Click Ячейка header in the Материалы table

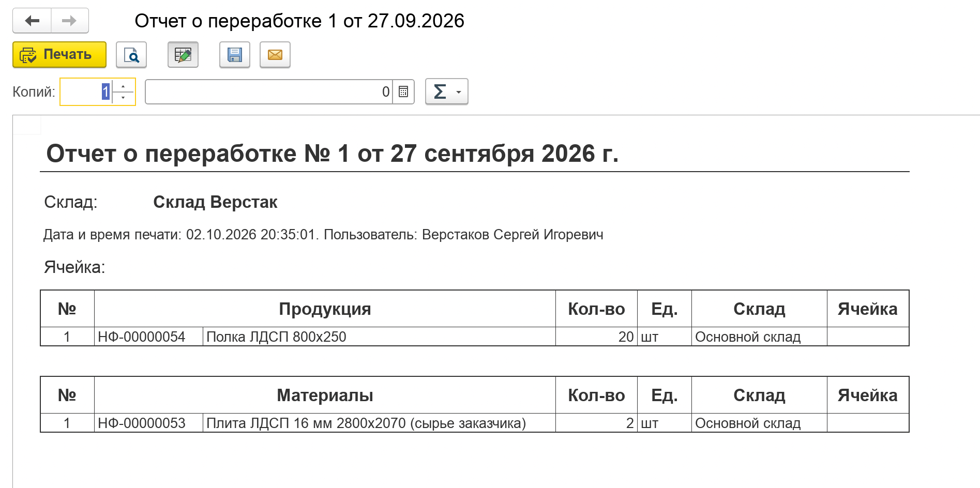(868, 395)
